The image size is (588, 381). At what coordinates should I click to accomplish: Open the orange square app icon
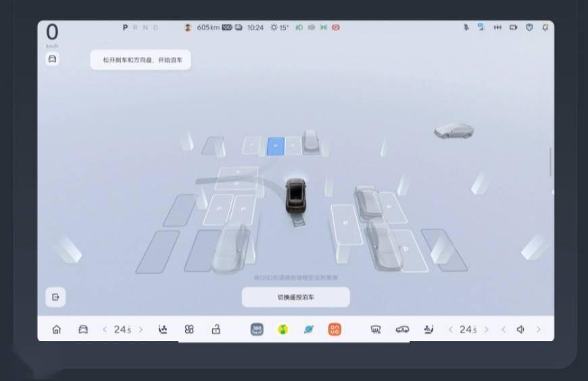pos(335,330)
